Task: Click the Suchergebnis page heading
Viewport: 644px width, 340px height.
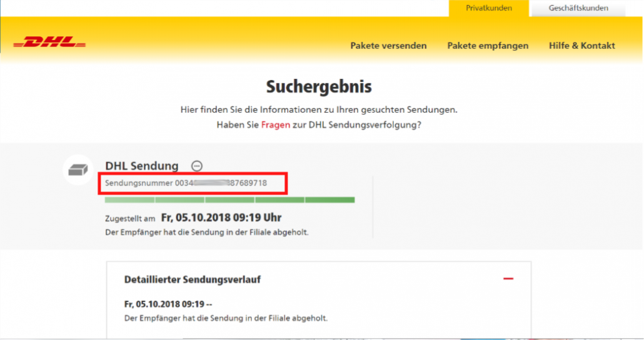Action: 319,86
